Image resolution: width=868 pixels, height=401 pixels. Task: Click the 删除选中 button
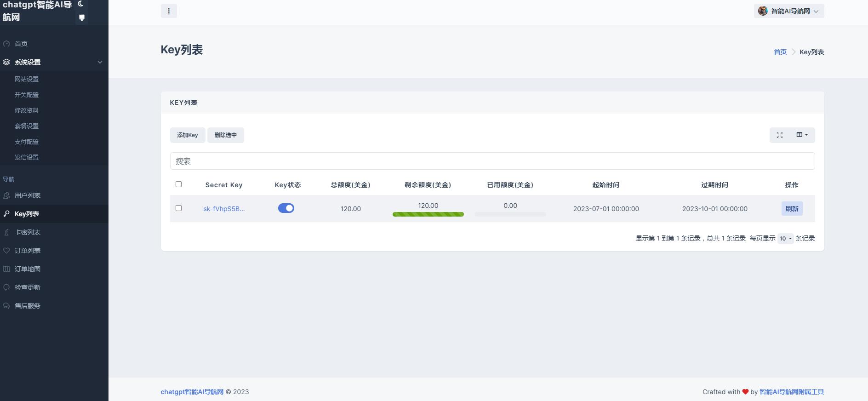coord(226,135)
